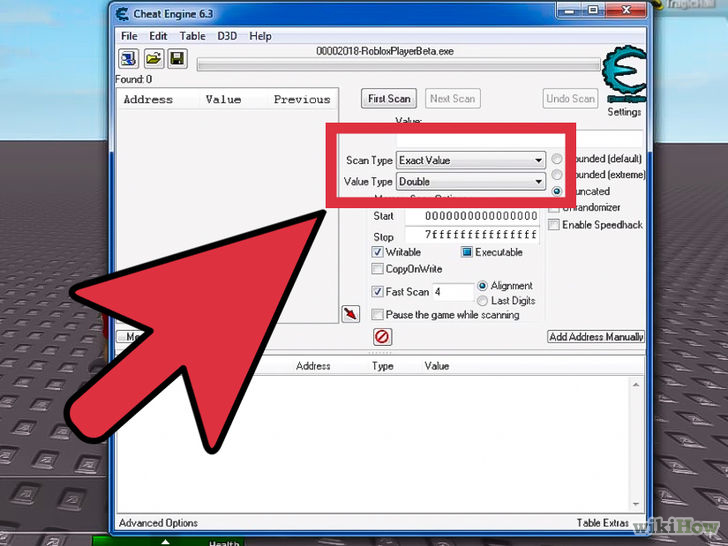This screenshot has height=546, width=728.
Task: Enable Speedhack checkbox
Action: pos(554,225)
